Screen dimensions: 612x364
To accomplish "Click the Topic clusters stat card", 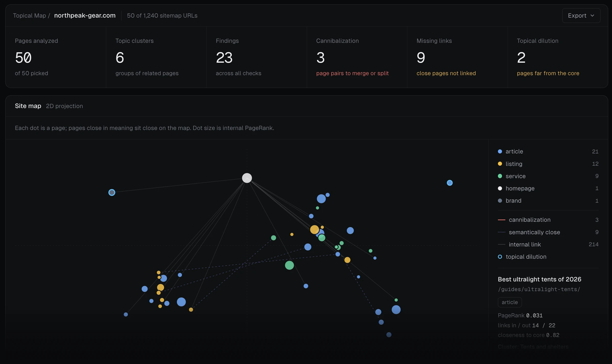I will pos(156,57).
